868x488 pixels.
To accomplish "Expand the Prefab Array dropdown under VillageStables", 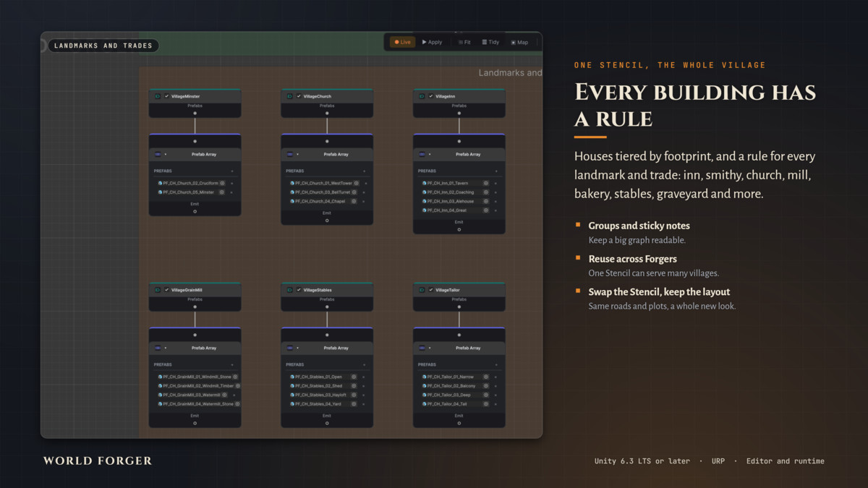I will coord(298,348).
